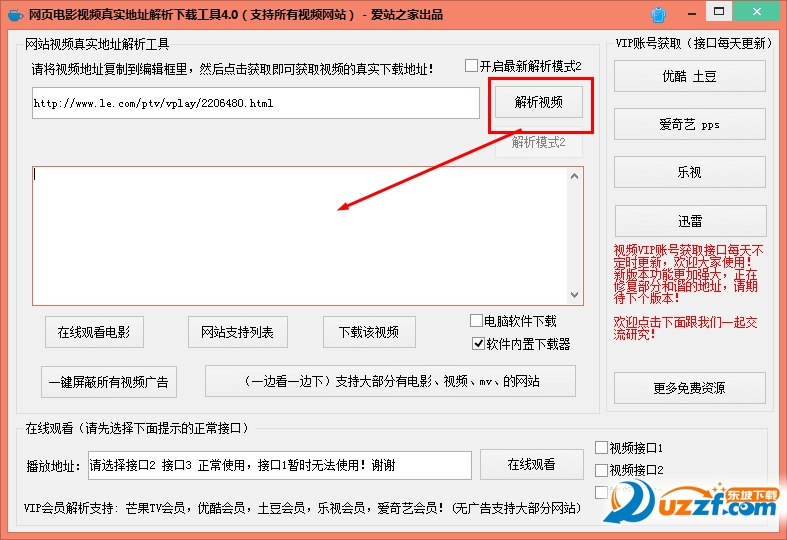Minimize the window
This screenshot has height=540, width=787.
[x=692, y=14]
